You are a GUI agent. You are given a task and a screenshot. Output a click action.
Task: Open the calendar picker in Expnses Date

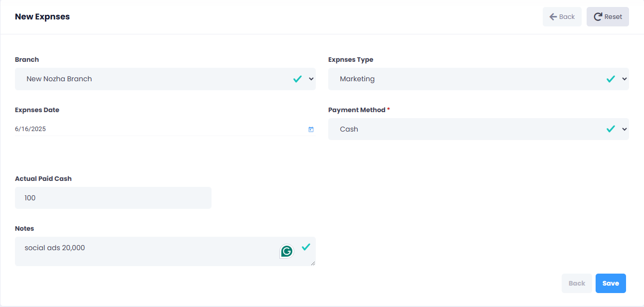tap(311, 130)
